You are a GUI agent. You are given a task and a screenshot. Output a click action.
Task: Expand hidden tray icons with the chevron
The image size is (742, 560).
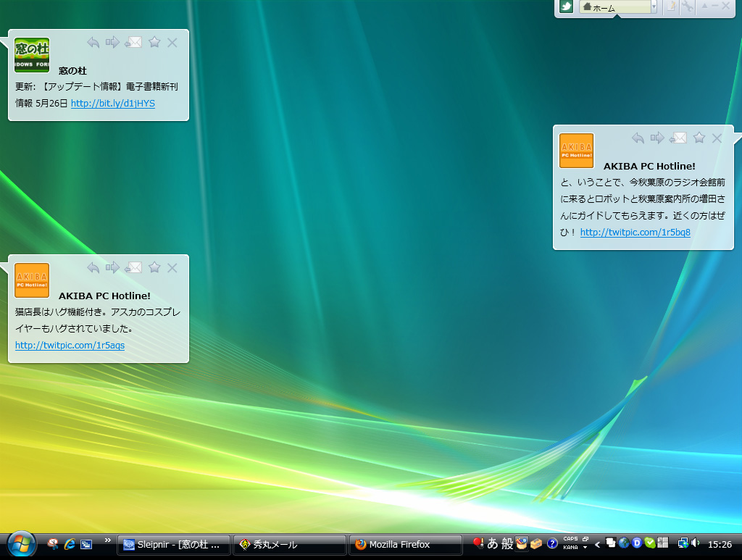(x=597, y=545)
